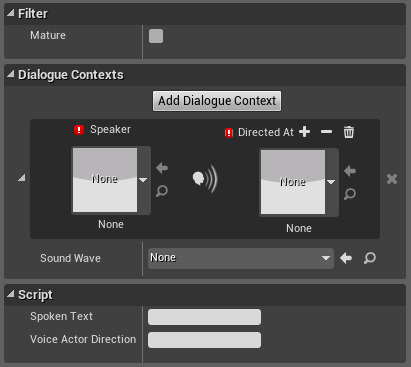Click the None text below Directed At thumbnail

pyautogui.click(x=299, y=228)
